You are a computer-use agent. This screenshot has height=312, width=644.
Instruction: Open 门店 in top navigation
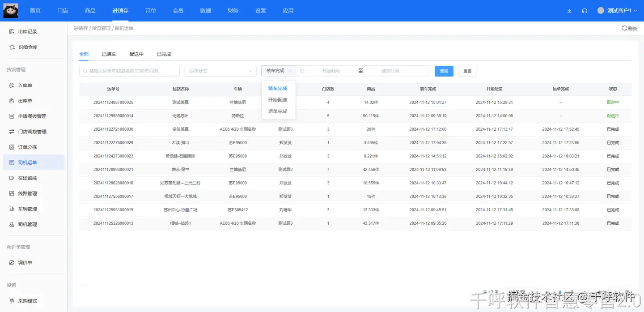tap(63, 11)
